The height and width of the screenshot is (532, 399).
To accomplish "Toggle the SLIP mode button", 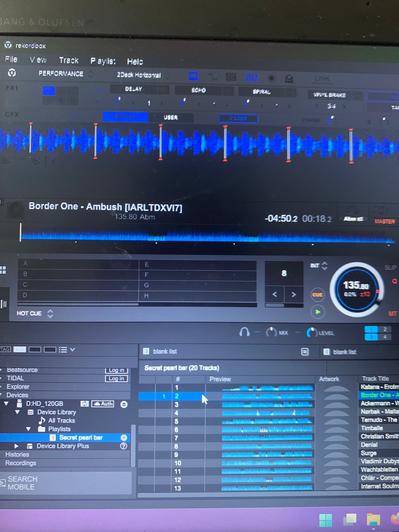I will click(390, 268).
